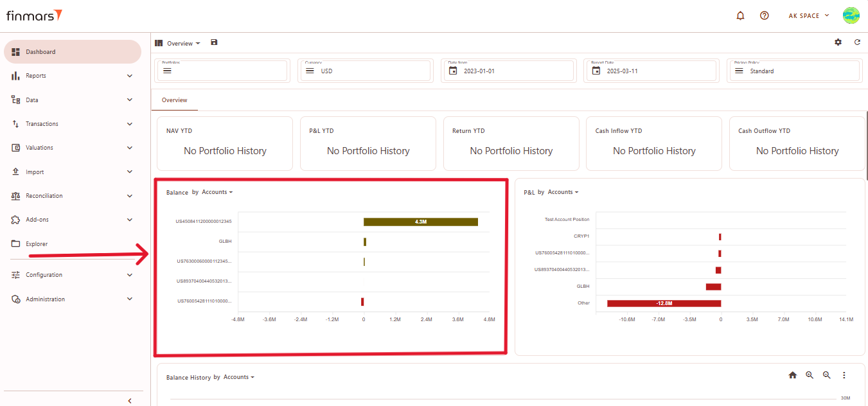Open Explorer in the sidebar
This screenshot has height=406, width=868.
coord(37,244)
